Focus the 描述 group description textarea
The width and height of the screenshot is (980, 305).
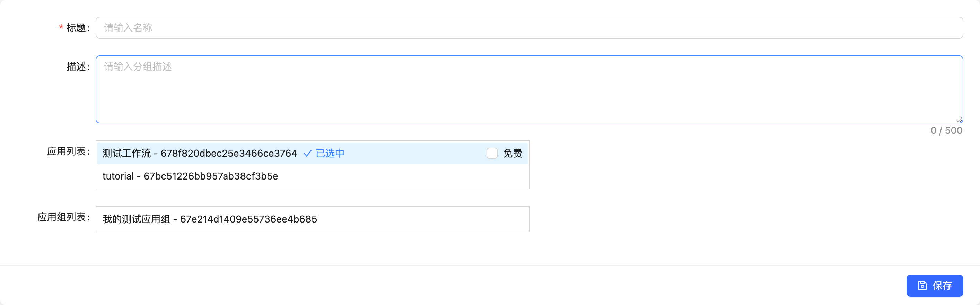pos(529,89)
